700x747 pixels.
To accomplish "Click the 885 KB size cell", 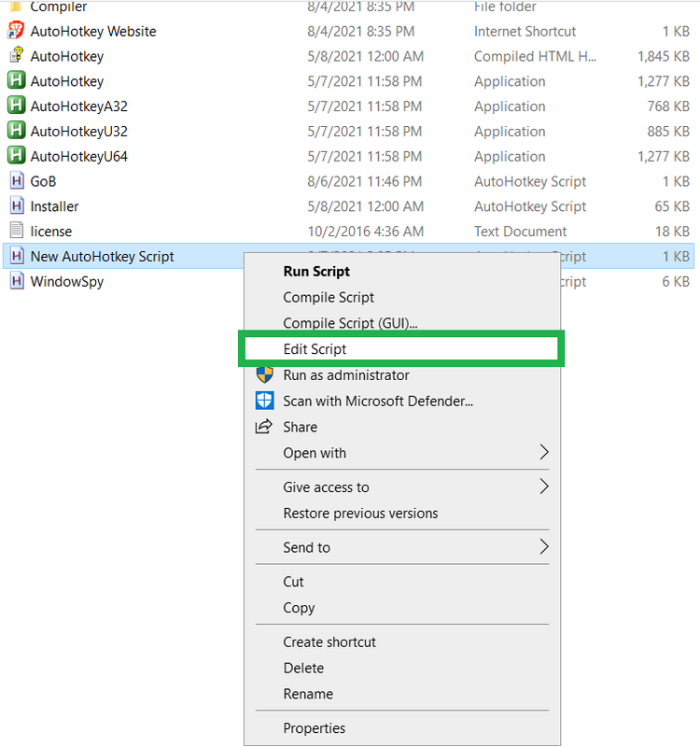I will (x=668, y=132).
